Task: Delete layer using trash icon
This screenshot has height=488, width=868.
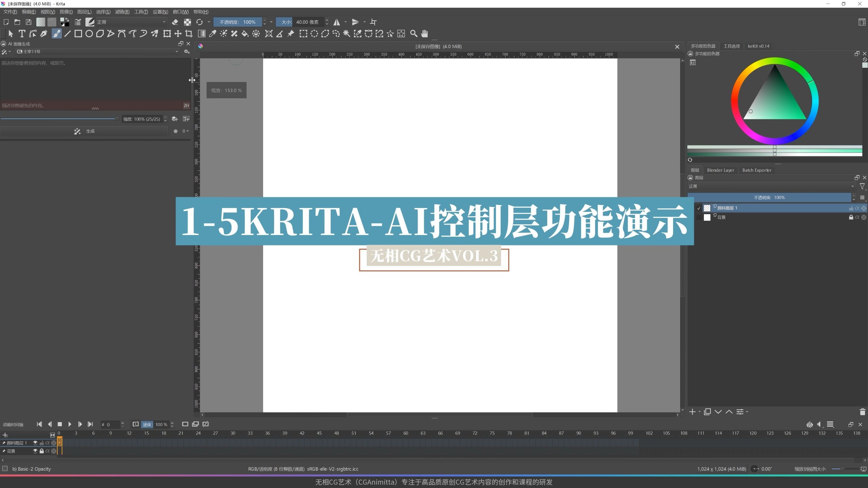Action: tap(863, 412)
